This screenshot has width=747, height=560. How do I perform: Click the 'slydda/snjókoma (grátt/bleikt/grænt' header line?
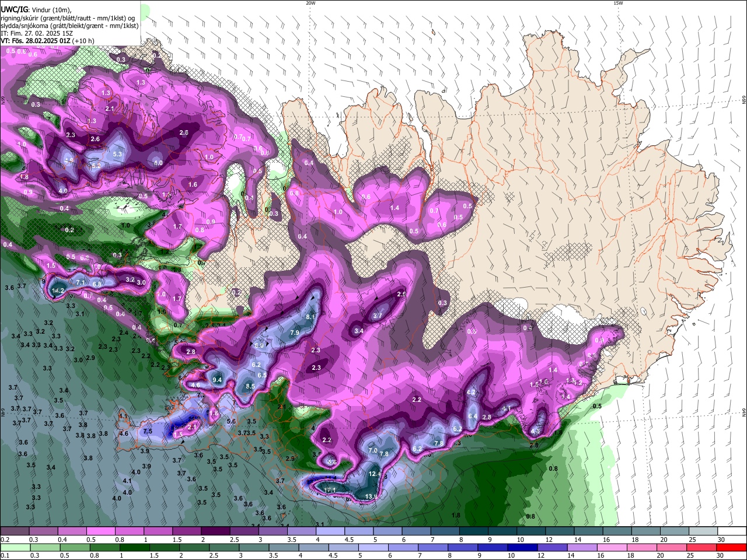69,26
